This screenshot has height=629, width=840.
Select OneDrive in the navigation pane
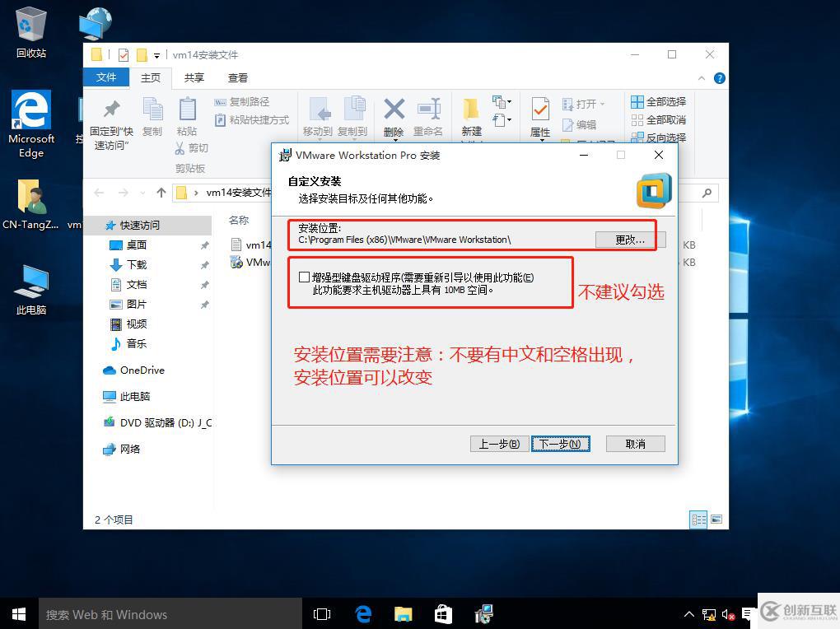click(142, 370)
